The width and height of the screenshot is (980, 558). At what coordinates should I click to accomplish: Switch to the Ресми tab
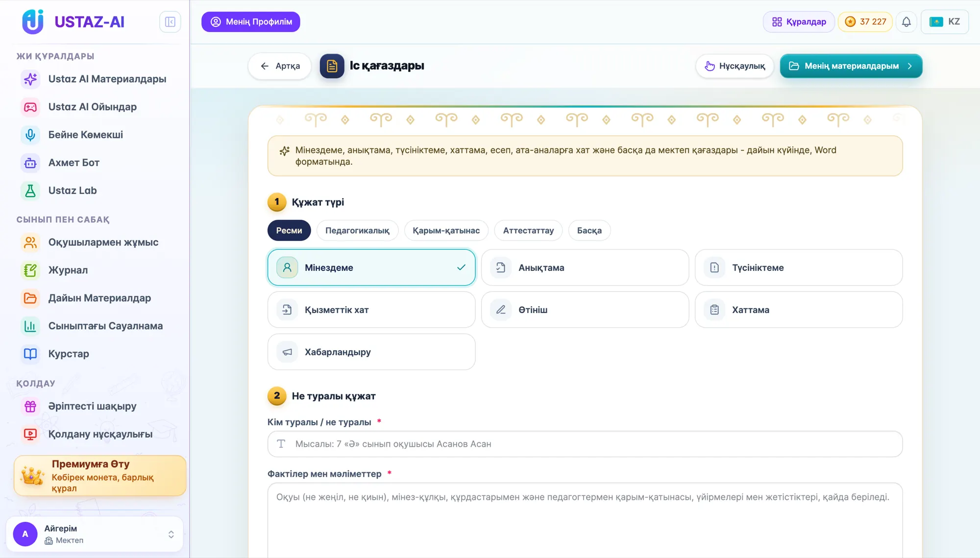click(289, 231)
